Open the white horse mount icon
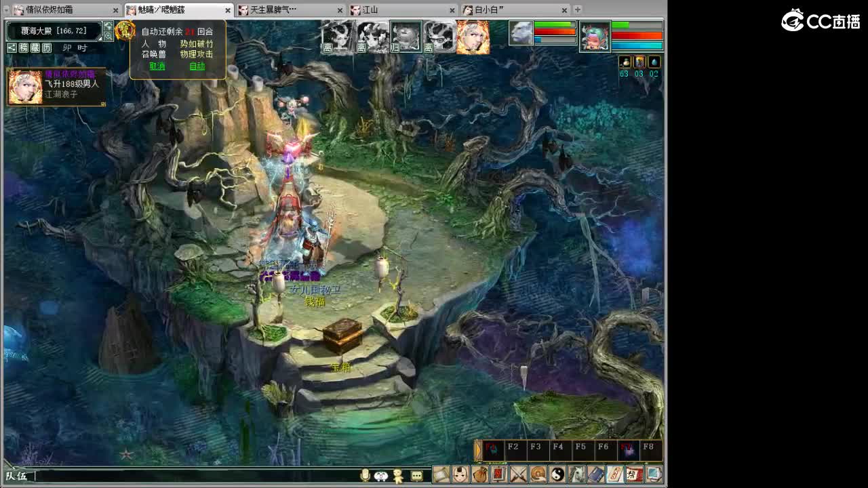The image size is (868, 488). 576,474
